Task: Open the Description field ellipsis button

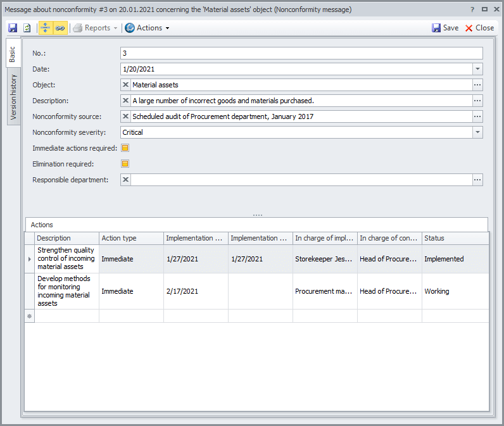Action: click(x=477, y=101)
